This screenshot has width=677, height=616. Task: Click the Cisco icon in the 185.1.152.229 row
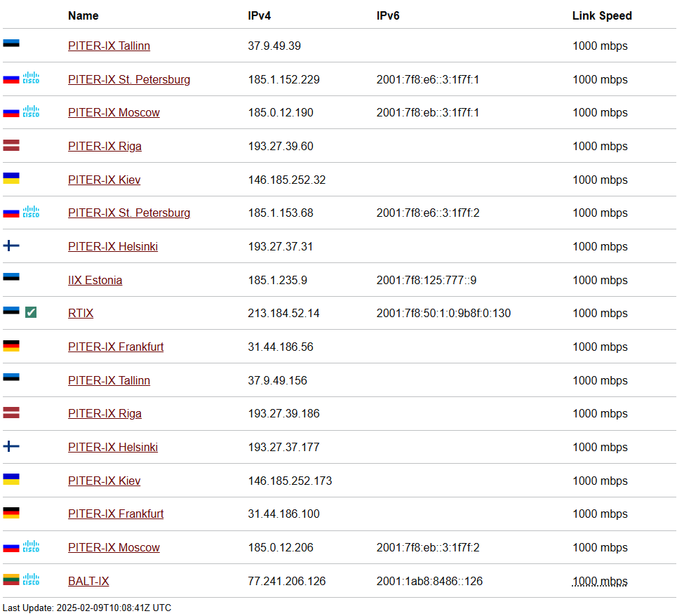[x=31, y=78]
